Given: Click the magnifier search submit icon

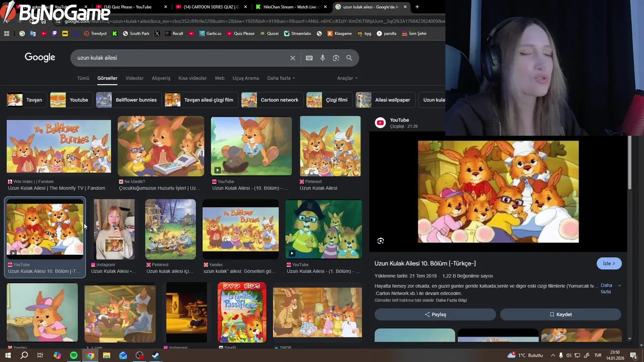Looking at the screenshot, I should coord(349,58).
